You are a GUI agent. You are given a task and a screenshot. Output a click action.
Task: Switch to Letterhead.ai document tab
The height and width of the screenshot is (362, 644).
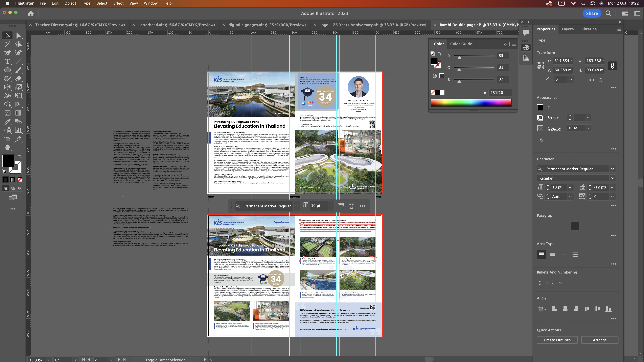tap(176, 25)
